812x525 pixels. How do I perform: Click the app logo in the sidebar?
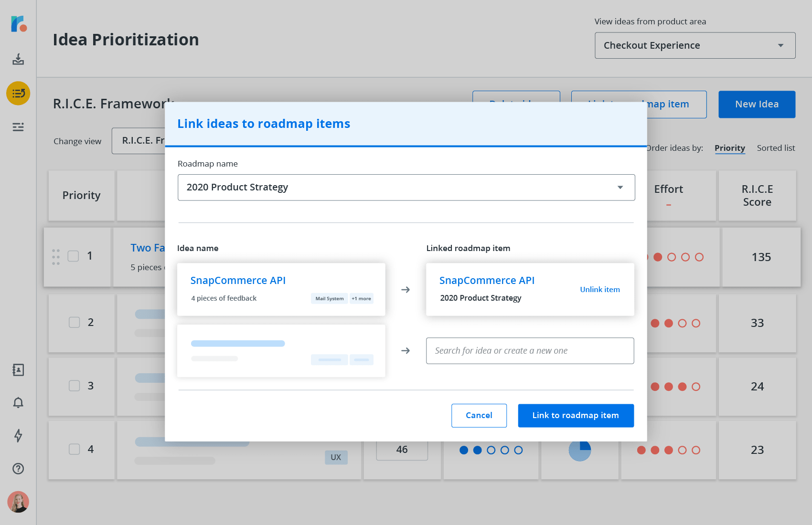click(19, 23)
